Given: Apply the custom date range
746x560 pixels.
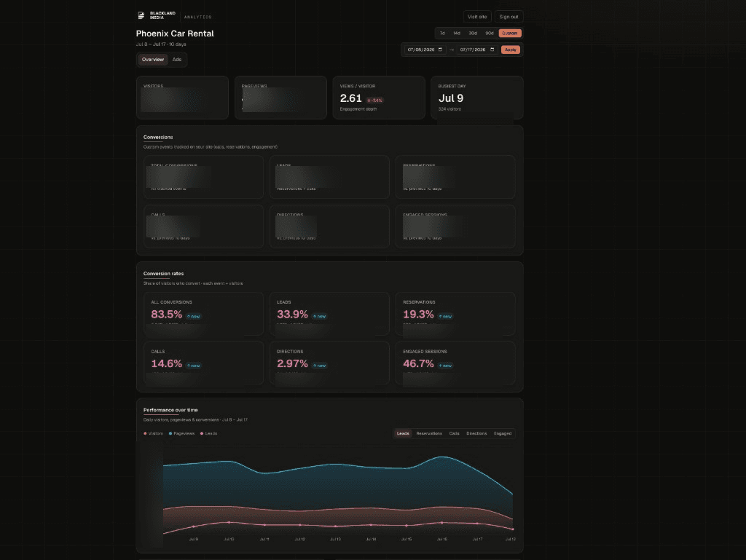Looking at the screenshot, I should [x=511, y=50].
